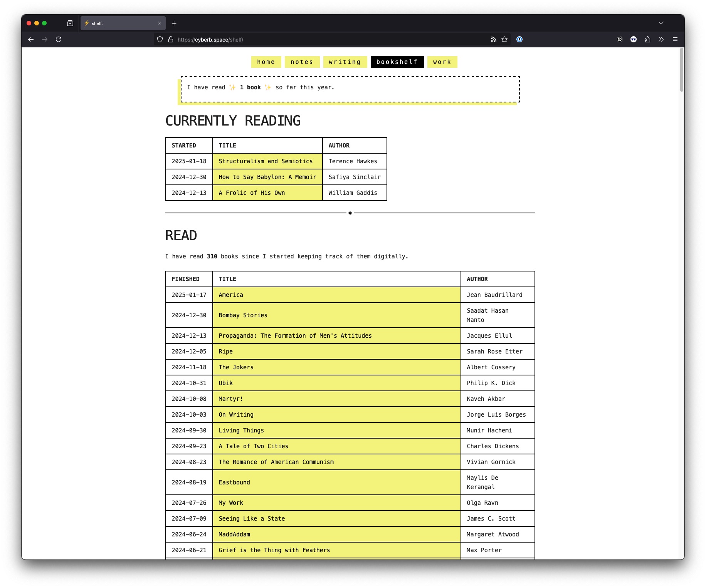706x588 pixels.
Task: Open the hamburger application menu
Action: (x=675, y=39)
